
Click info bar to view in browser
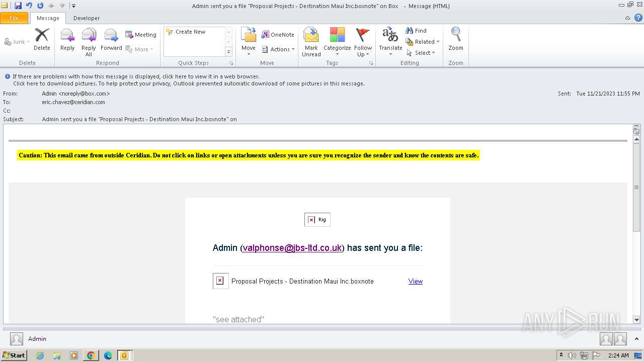(x=136, y=76)
